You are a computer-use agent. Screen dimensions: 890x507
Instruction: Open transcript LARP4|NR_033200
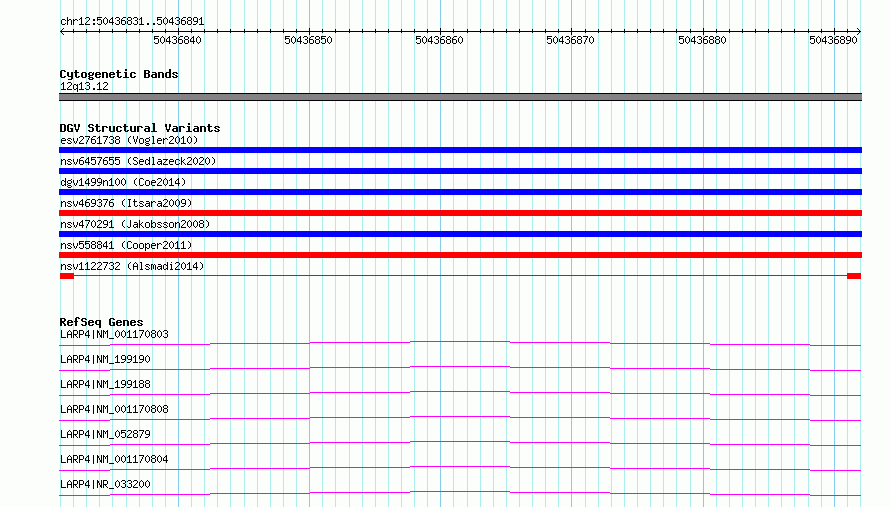coord(105,484)
